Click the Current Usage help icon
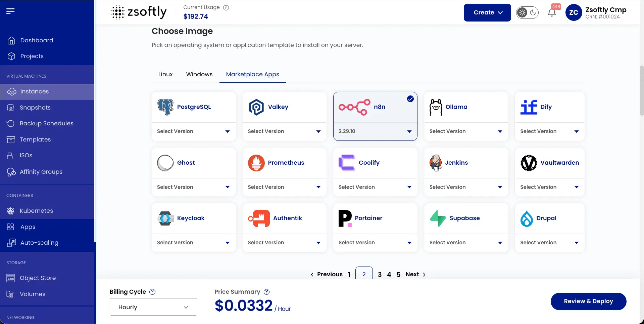 [226, 7]
